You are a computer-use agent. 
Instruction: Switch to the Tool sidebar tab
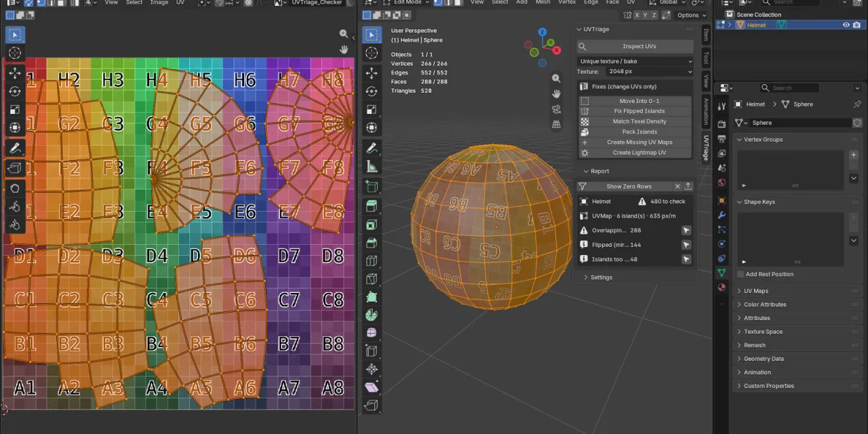(705, 58)
